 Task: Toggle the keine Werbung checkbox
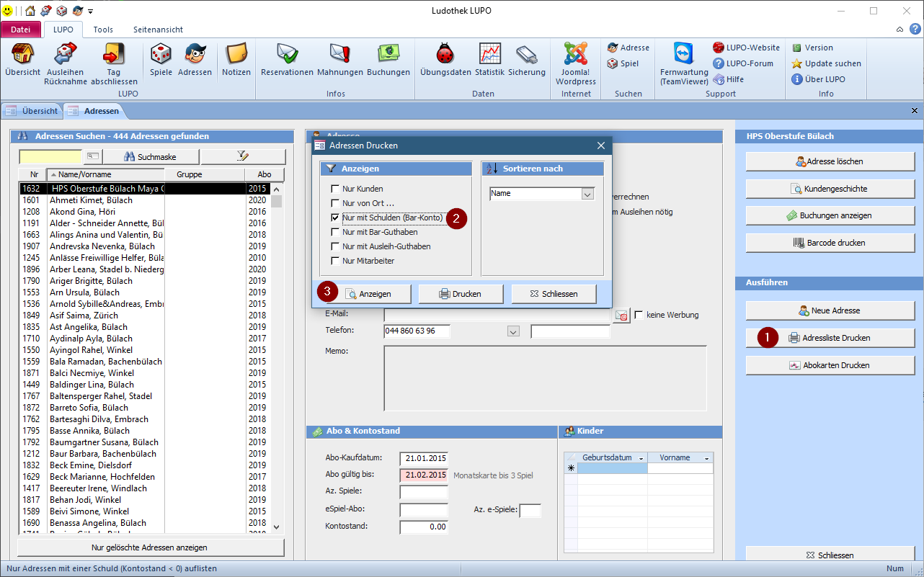[x=639, y=315]
